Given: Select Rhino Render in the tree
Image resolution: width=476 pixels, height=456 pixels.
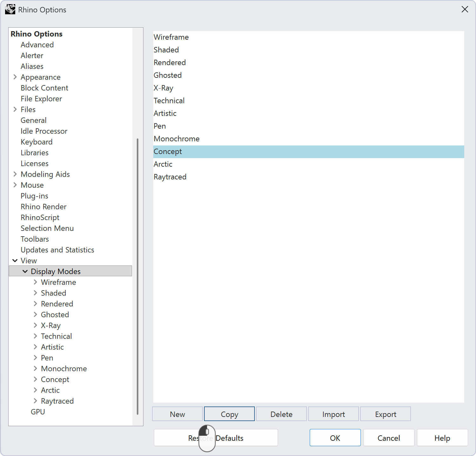Looking at the screenshot, I should (43, 207).
